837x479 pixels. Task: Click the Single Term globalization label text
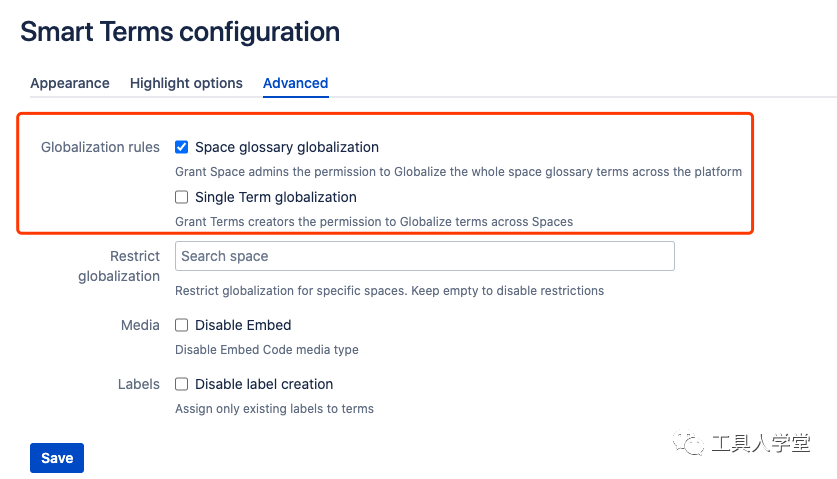tap(276, 197)
